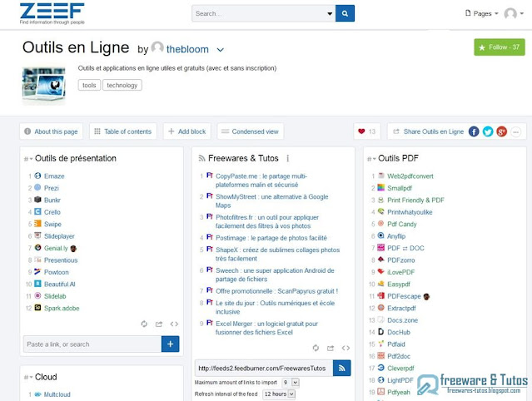Screen dimensions: 532x401
Task: Click embed code icon in Freewares & Tutos block
Action: click(x=346, y=348)
